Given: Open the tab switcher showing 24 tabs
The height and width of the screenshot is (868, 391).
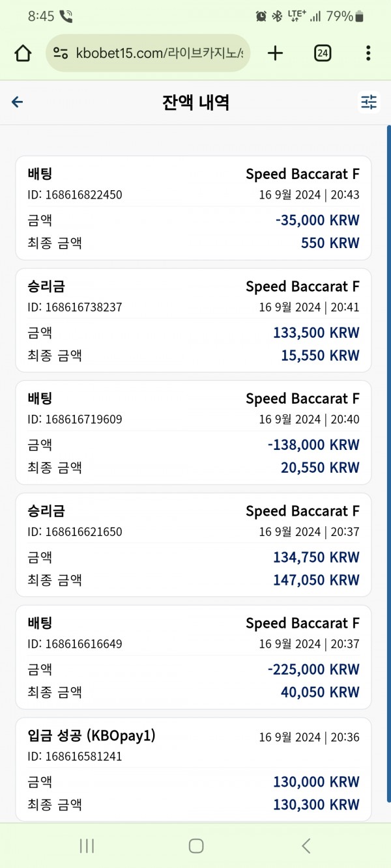Looking at the screenshot, I should (322, 53).
